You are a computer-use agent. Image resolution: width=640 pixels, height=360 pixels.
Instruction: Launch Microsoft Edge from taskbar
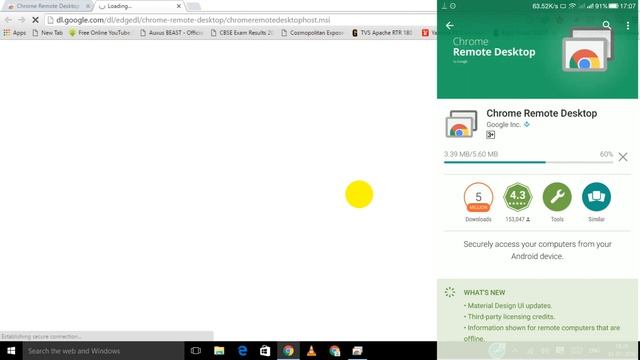pyautogui.click(x=242, y=351)
